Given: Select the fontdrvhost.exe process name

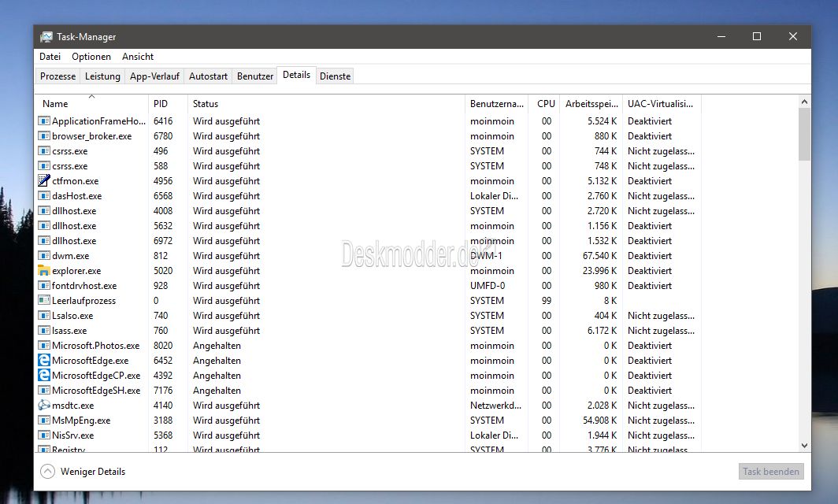Looking at the screenshot, I should point(84,285).
